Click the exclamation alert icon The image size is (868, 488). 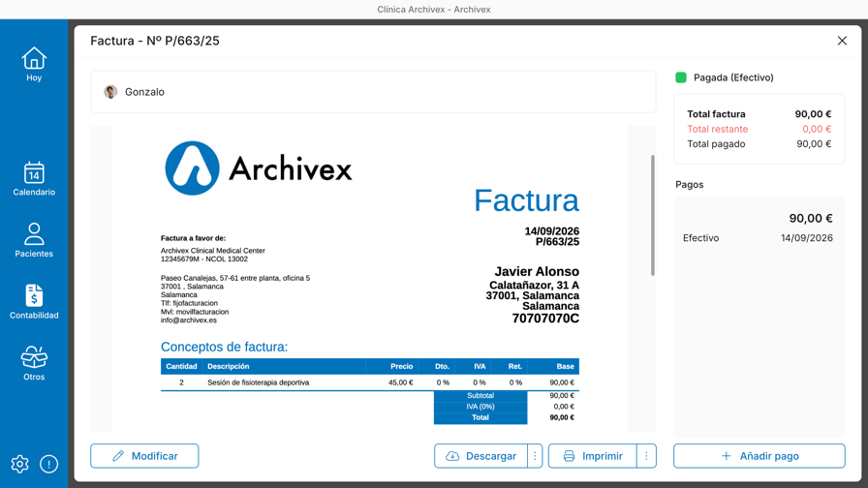click(48, 464)
